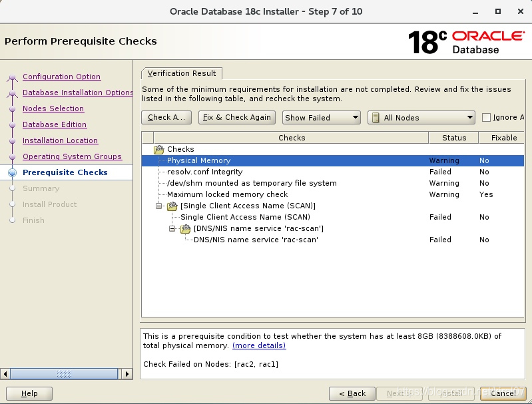
Task: Click sidebar scrollbar right arrow
Action: tap(127, 374)
